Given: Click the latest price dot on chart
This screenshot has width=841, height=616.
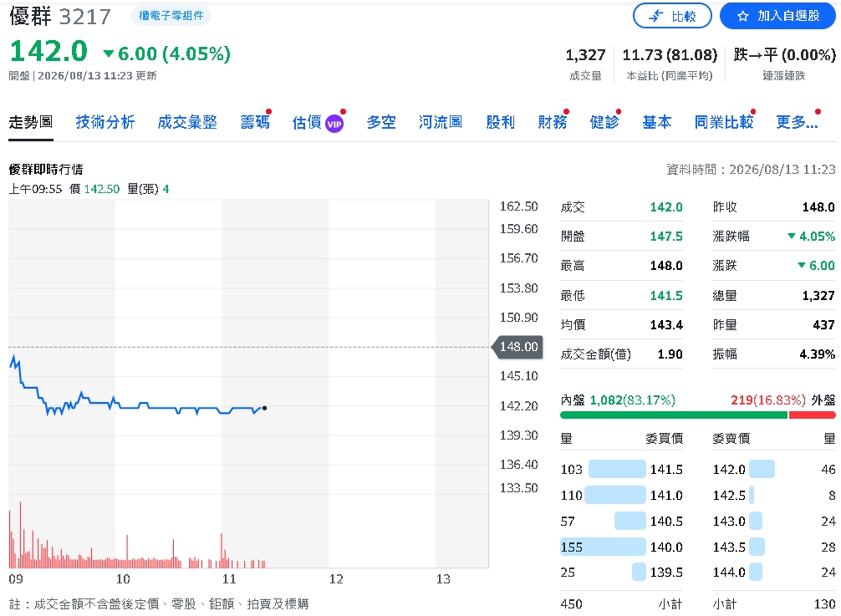Looking at the screenshot, I should pos(264,408).
